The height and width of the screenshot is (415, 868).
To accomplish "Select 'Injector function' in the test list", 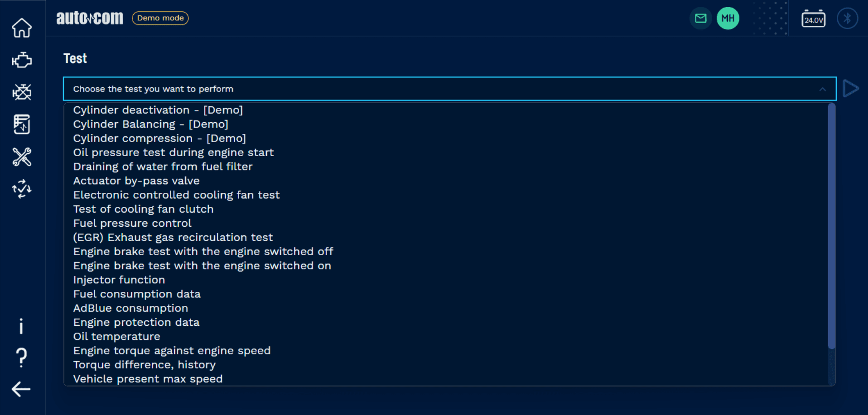I will (119, 280).
